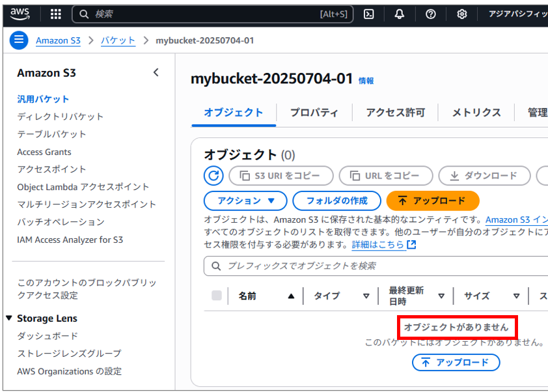Open the Amazon S3 インベントリ link in the description
This screenshot has height=392, width=548.
click(517, 220)
